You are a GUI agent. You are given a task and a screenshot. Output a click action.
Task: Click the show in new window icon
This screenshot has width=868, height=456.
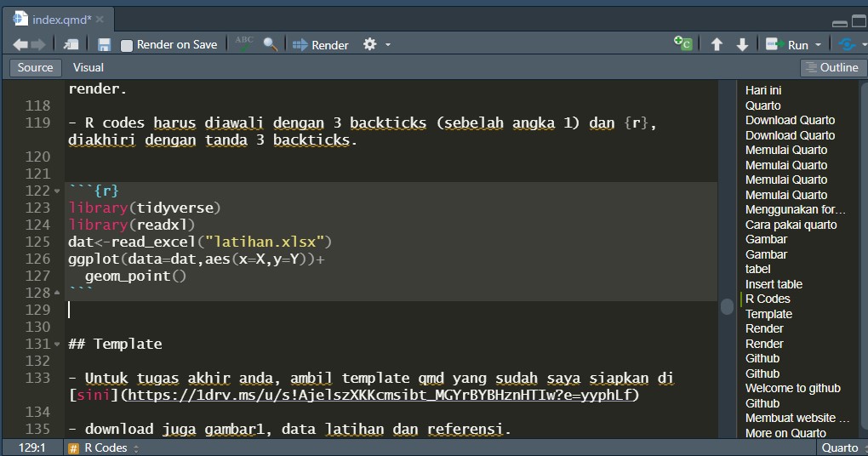coord(72,44)
